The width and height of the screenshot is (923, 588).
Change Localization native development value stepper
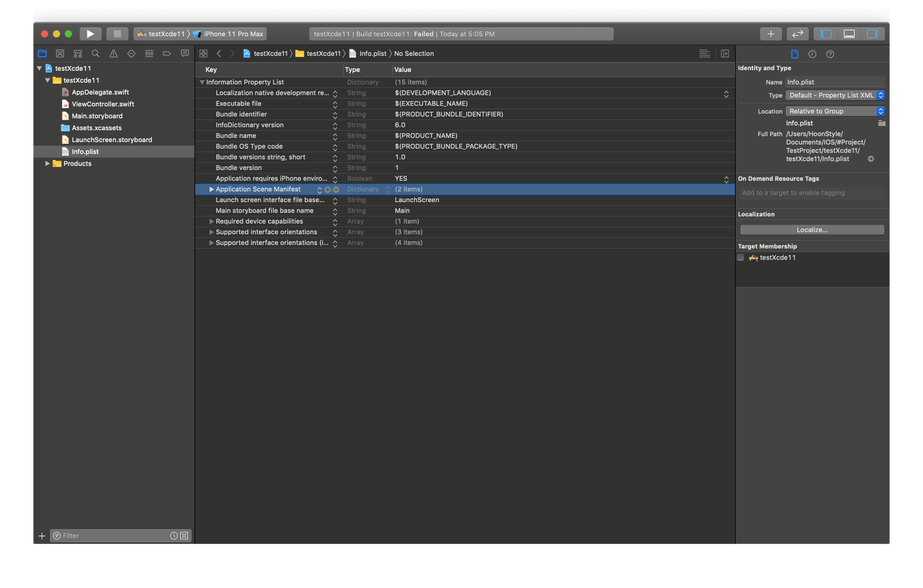(x=726, y=94)
